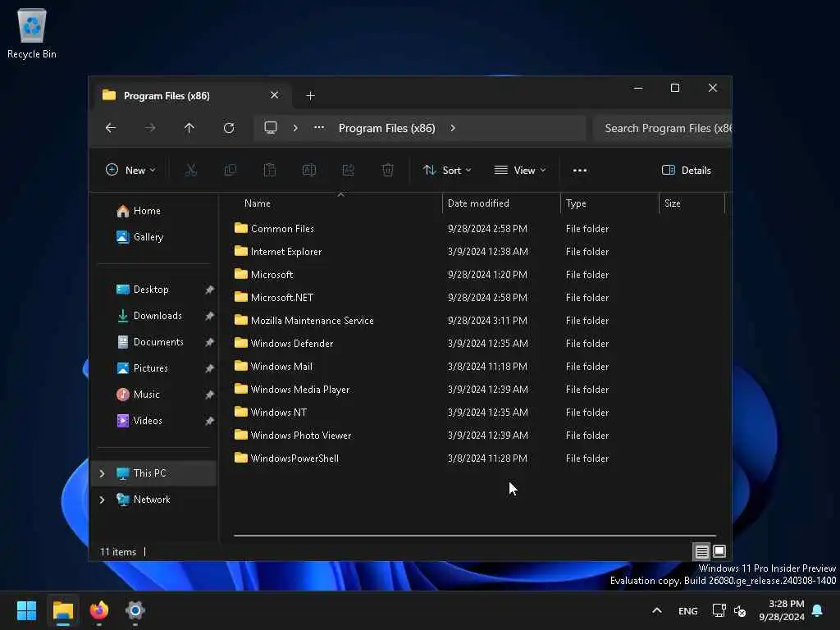This screenshot has width=840, height=630.
Task: Close the Program Files (x86) tab
Action: point(274,95)
